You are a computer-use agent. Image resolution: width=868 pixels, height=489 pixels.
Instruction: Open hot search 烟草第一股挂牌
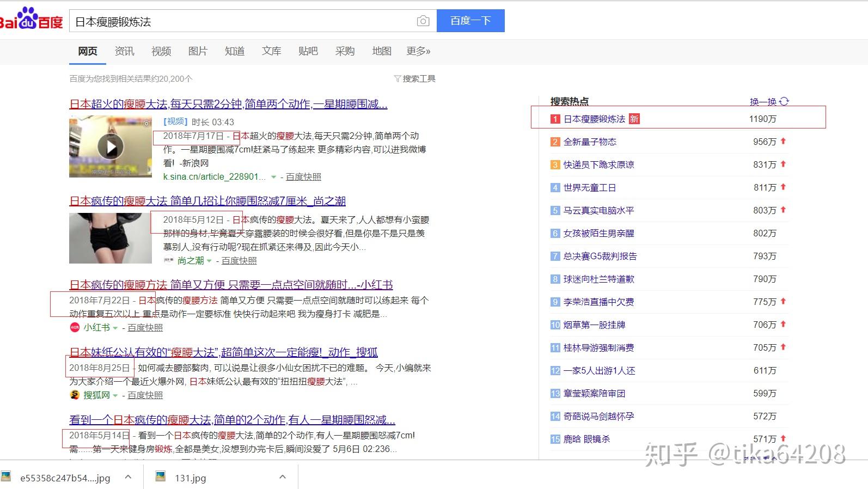point(594,325)
